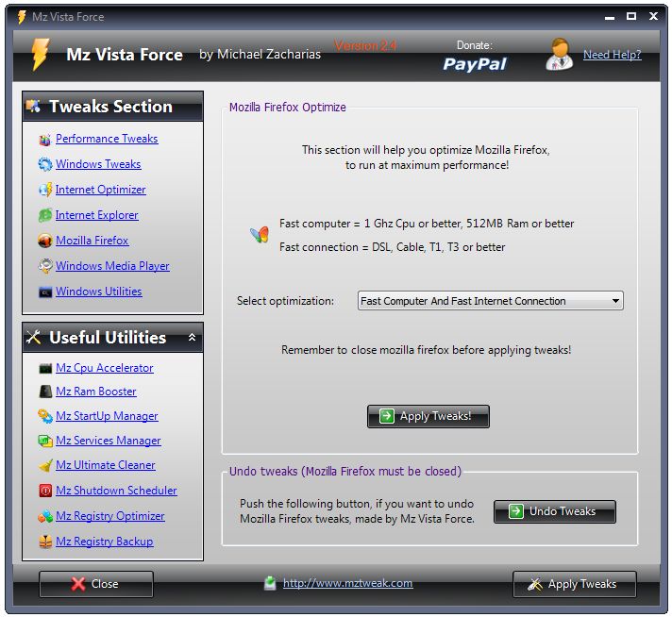Launch Mz Ram Booster
Screen dimensions: 672x617
coord(96,392)
